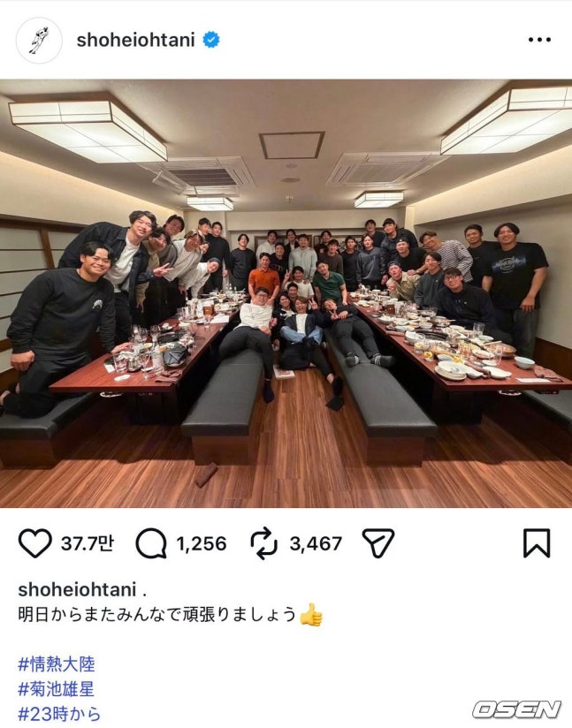Open comments via speech bubble icon
The height and width of the screenshot is (728, 572).
pyautogui.click(x=151, y=542)
